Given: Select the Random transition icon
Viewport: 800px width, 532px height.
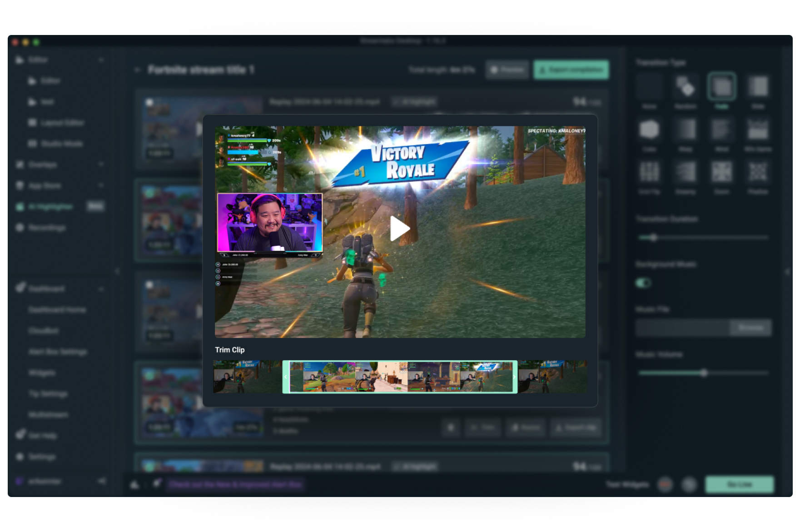Looking at the screenshot, I should point(686,86).
